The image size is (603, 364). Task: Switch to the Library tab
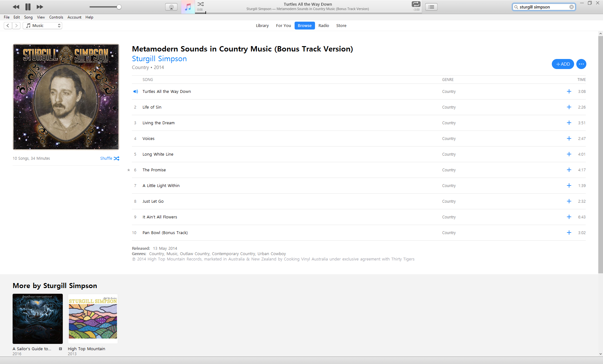coord(262,26)
